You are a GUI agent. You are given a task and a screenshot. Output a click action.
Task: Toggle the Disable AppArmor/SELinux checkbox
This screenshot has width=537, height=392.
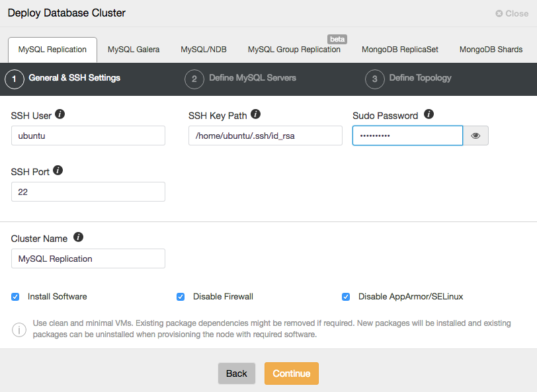[346, 297]
